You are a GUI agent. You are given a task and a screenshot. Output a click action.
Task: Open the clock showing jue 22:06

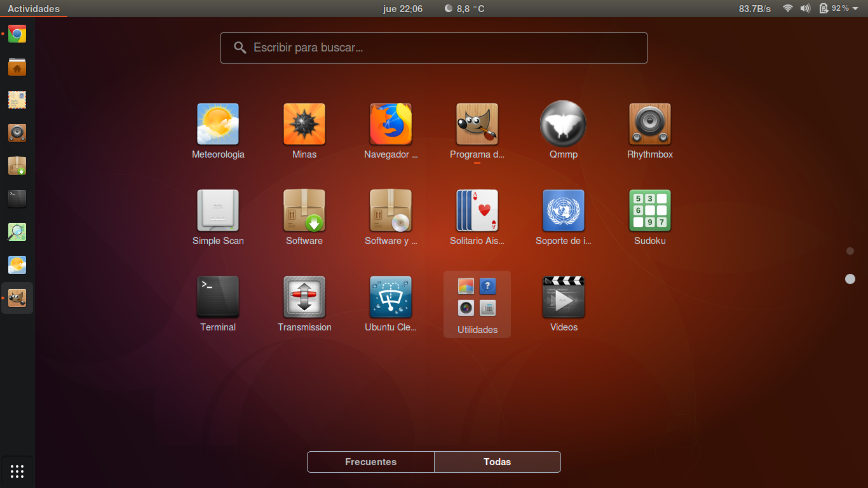click(403, 9)
